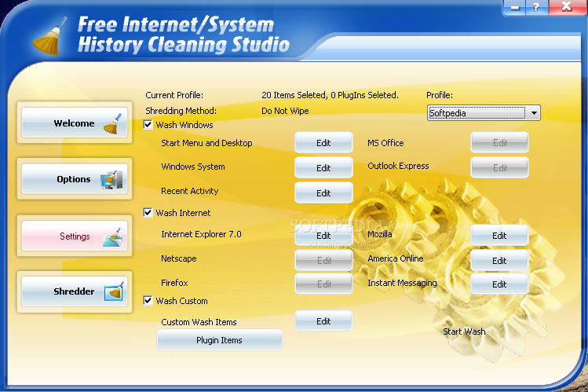Image resolution: width=588 pixels, height=392 pixels.
Task: Edit Internet Explorer 7.0 items
Action: (x=323, y=235)
